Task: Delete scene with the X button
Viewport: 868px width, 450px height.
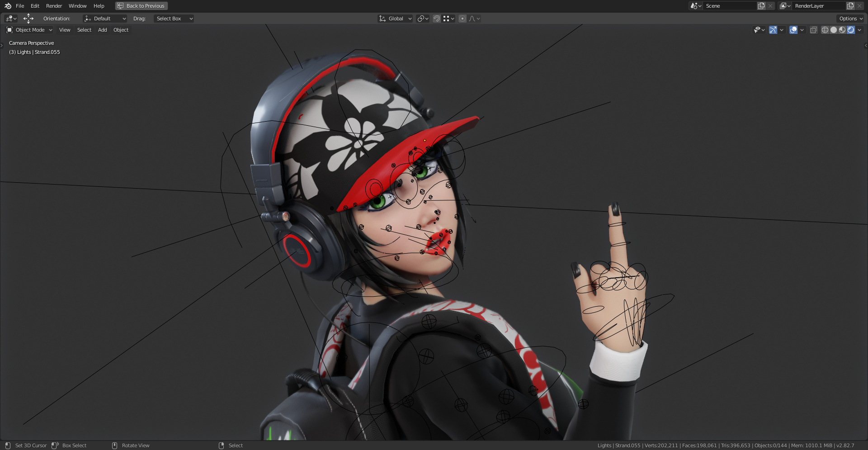Action: [x=770, y=6]
